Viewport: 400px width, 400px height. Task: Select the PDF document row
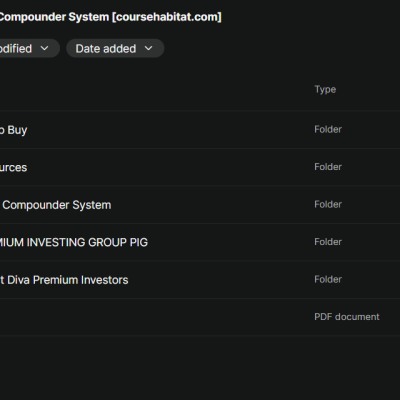tap(200, 317)
